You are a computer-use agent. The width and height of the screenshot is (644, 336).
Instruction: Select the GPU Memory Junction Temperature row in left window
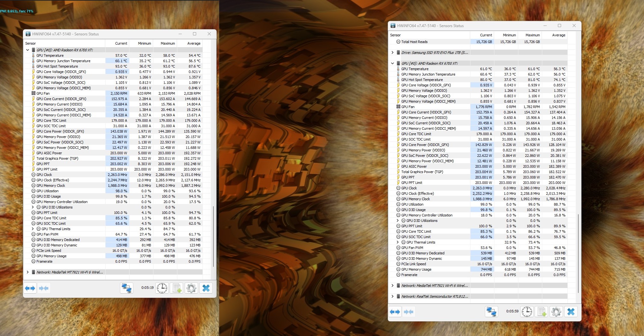(x=113, y=61)
